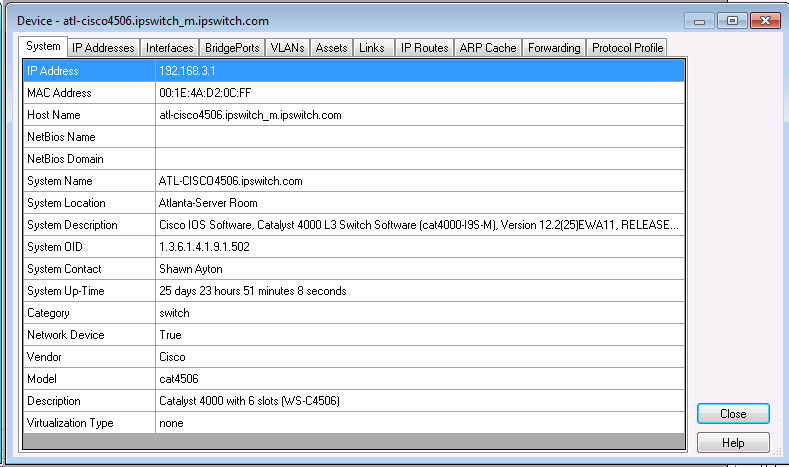
Task: Select the Vendor value Cisco
Action: (420, 357)
